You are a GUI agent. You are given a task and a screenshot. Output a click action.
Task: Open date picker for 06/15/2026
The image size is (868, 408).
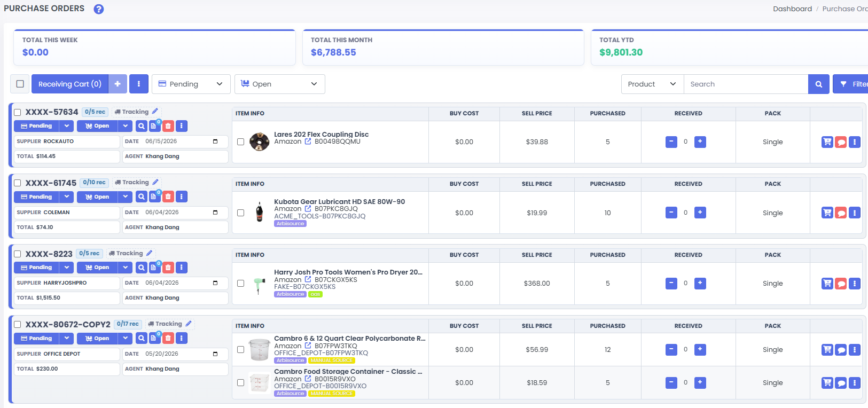coord(215,142)
